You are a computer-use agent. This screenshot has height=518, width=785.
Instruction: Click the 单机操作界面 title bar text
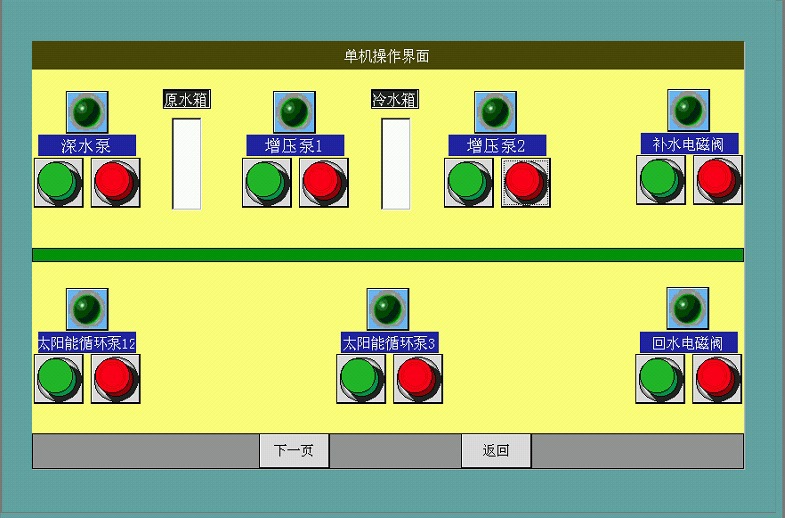click(x=387, y=56)
